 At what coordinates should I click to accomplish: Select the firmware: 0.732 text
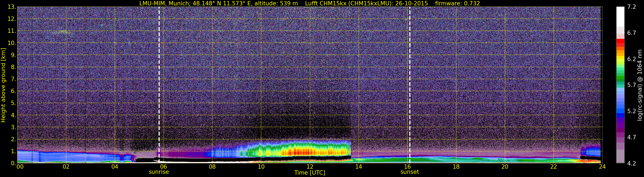pyautogui.click(x=457, y=3)
